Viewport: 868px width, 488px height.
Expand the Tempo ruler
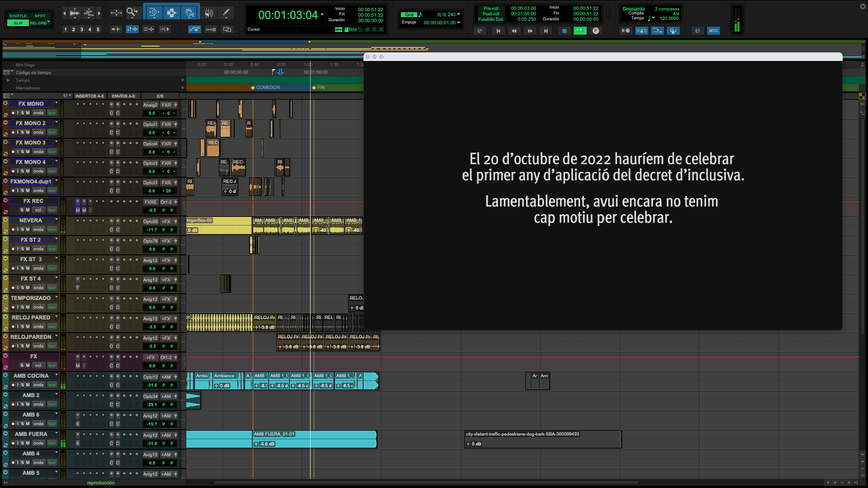click(8, 80)
